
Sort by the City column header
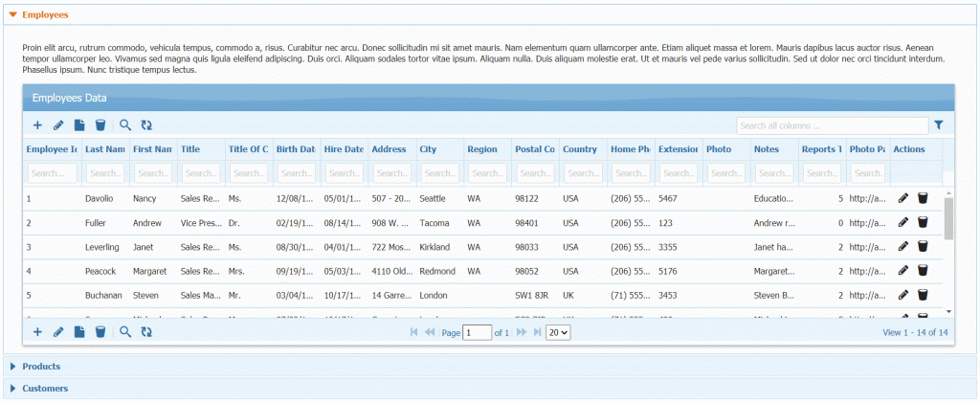[428, 149]
